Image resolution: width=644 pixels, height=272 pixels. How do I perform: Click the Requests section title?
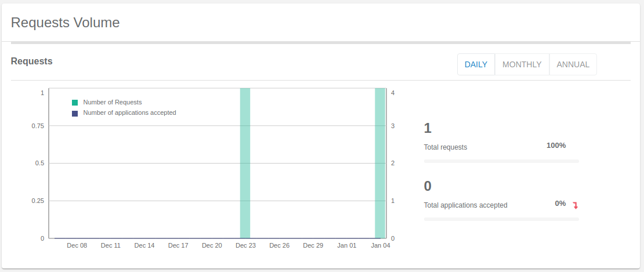pos(32,61)
